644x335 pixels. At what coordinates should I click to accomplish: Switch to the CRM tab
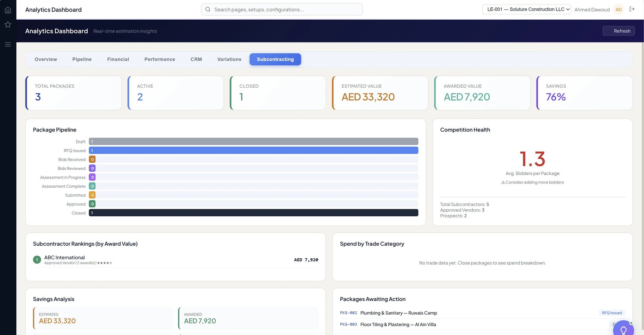tap(196, 59)
